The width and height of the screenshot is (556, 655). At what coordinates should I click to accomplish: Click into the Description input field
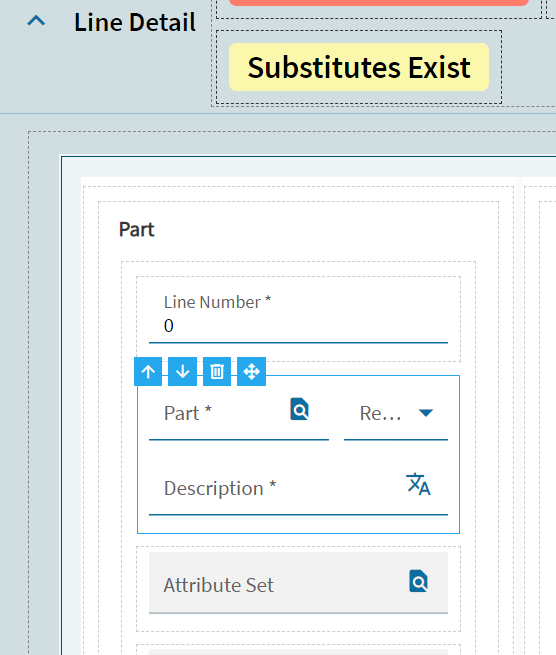(298, 488)
